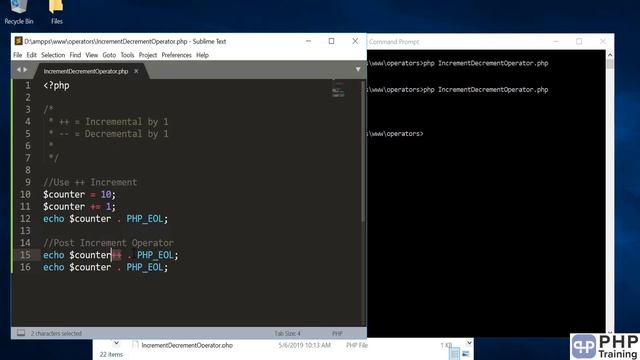Switch explorer to large icons view
640x360 pixels.
[466, 354]
